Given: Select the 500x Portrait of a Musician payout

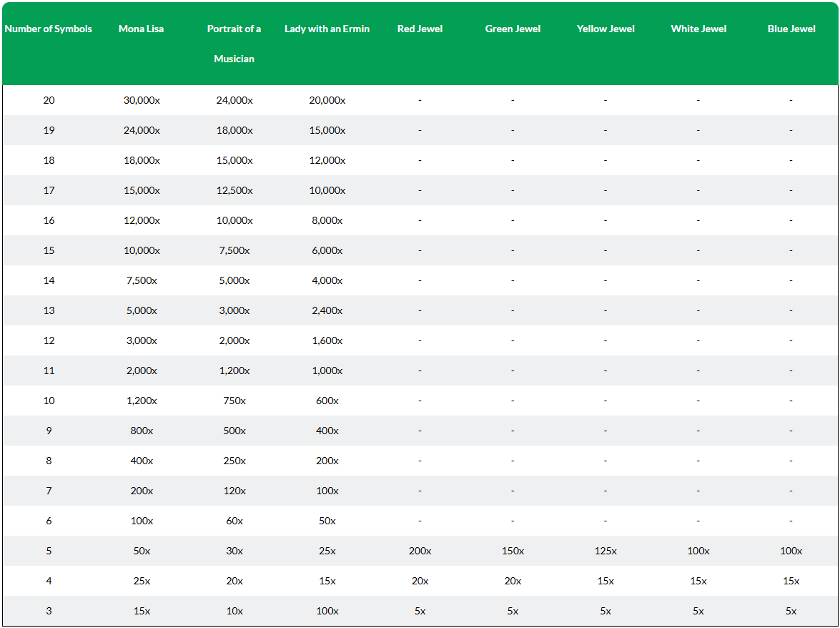Looking at the screenshot, I should tap(234, 431).
